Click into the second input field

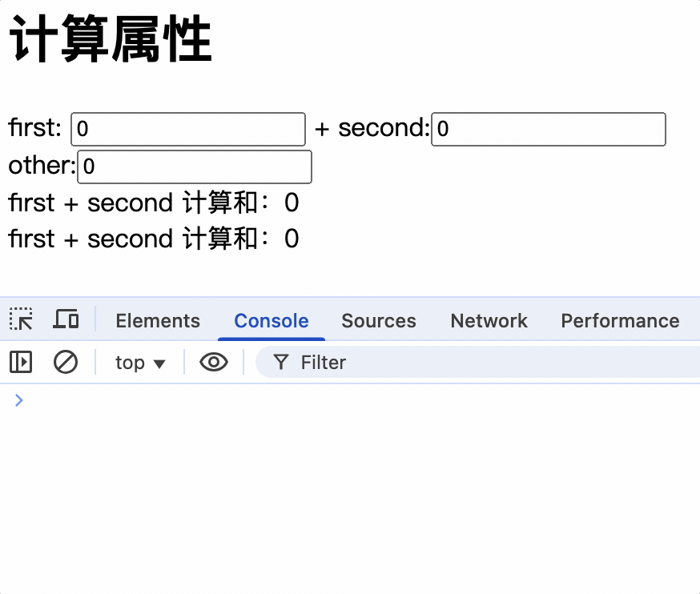coord(549,129)
